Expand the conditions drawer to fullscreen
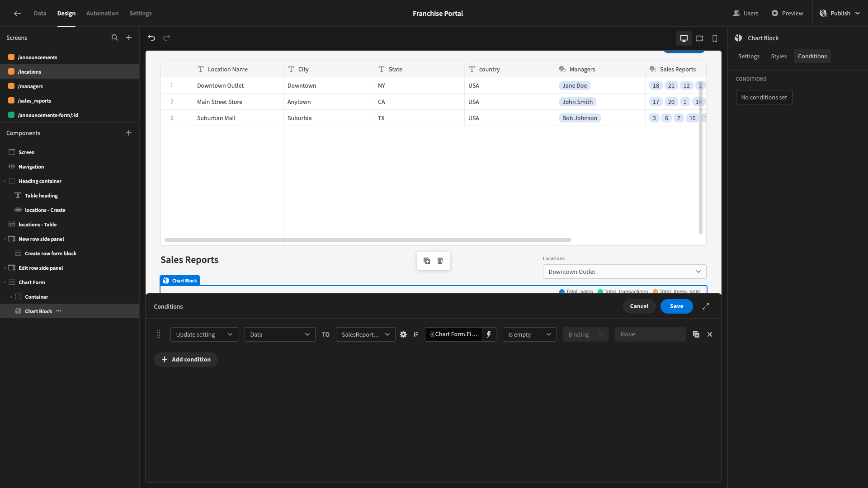This screenshot has width=868, height=488. [x=706, y=306]
